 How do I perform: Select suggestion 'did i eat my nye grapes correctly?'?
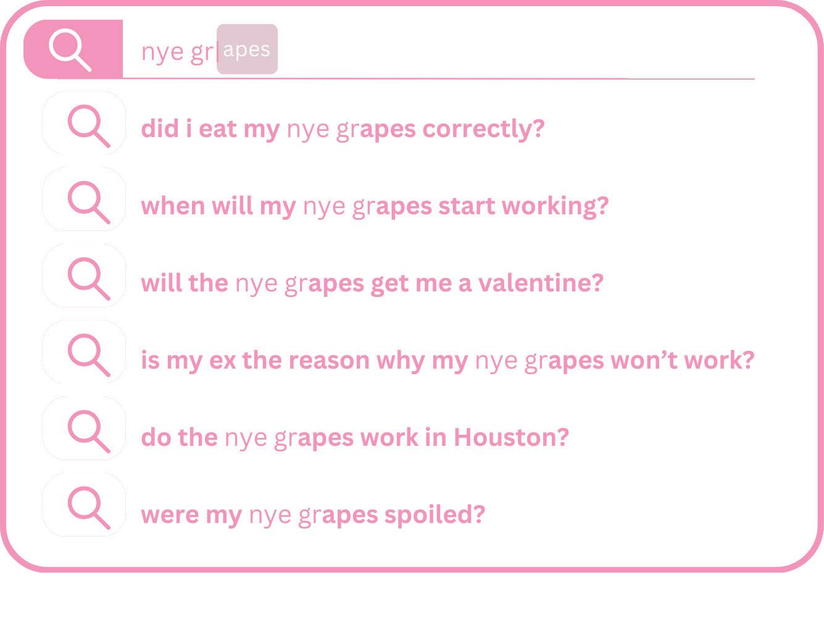pyautogui.click(x=343, y=129)
